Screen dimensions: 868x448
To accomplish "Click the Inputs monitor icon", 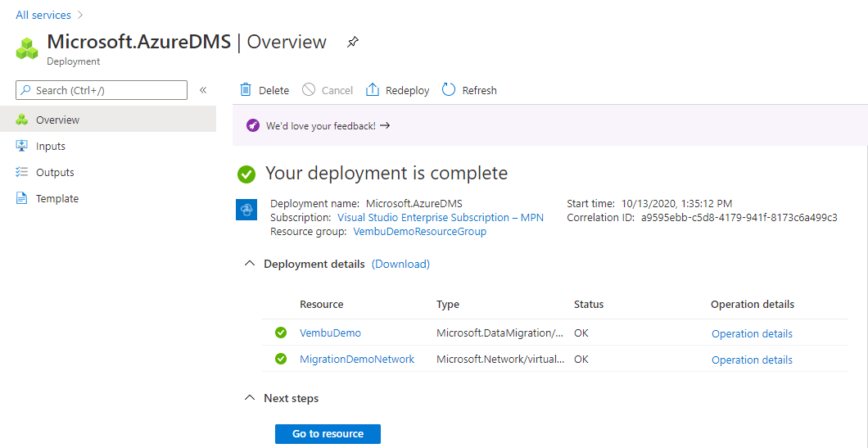I will [x=21, y=147].
